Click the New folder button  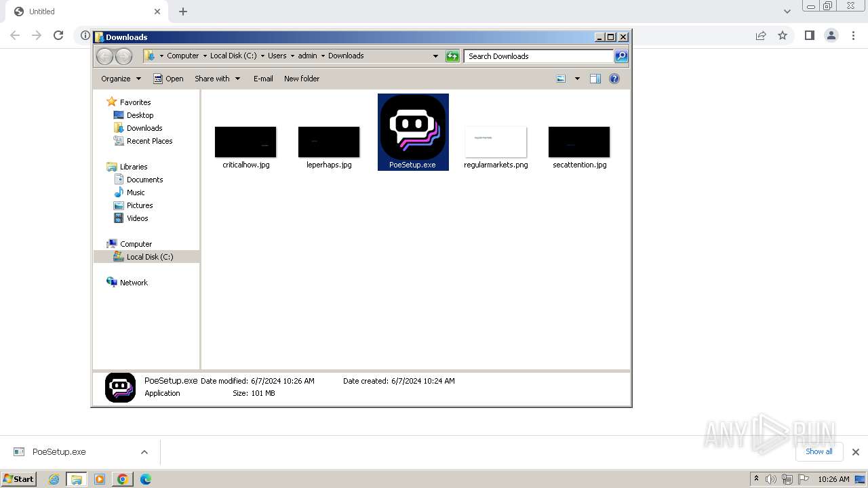pyautogui.click(x=302, y=79)
